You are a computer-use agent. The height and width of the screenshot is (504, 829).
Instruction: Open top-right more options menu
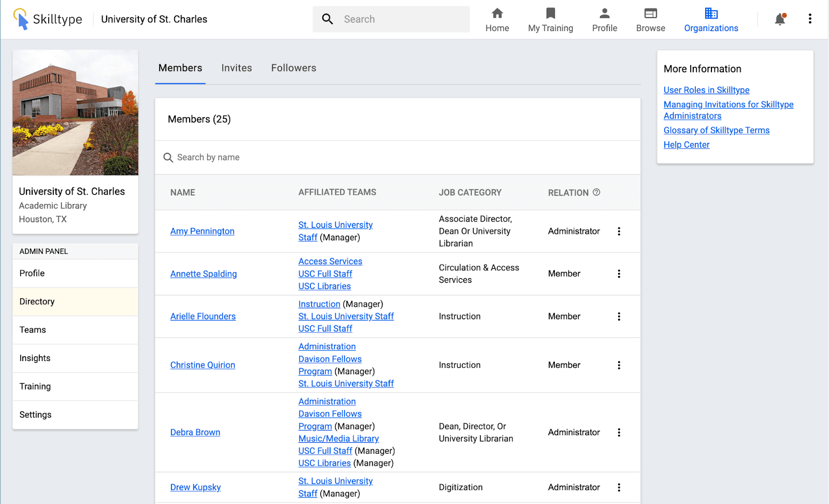pyautogui.click(x=810, y=19)
